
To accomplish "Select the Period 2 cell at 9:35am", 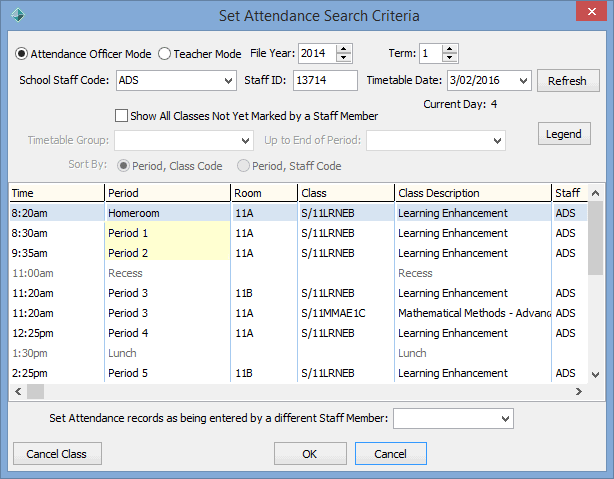I will click(168, 253).
